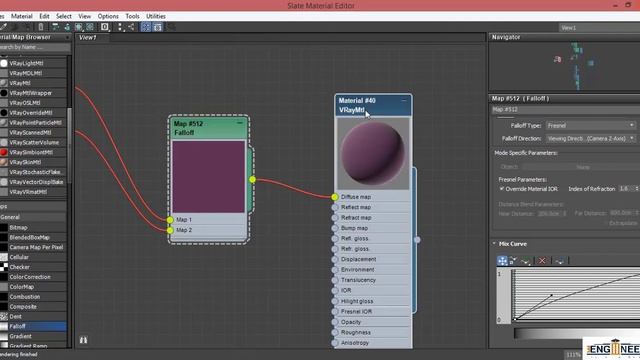Click the Map 2 input socket
The height and width of the screenshot is (360, 640).
170,230
